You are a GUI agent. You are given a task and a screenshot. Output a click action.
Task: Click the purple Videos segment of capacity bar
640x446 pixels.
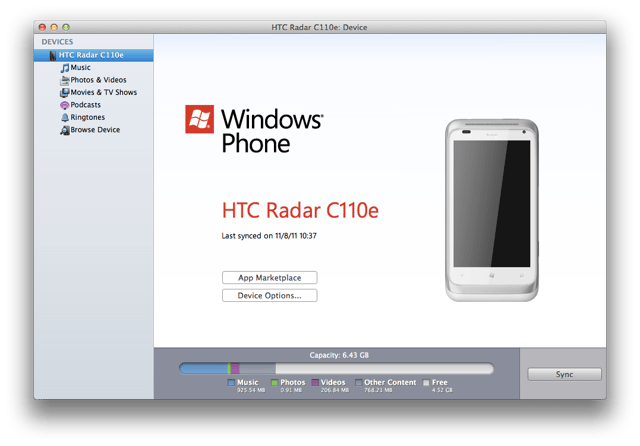(x=235, y=369)
